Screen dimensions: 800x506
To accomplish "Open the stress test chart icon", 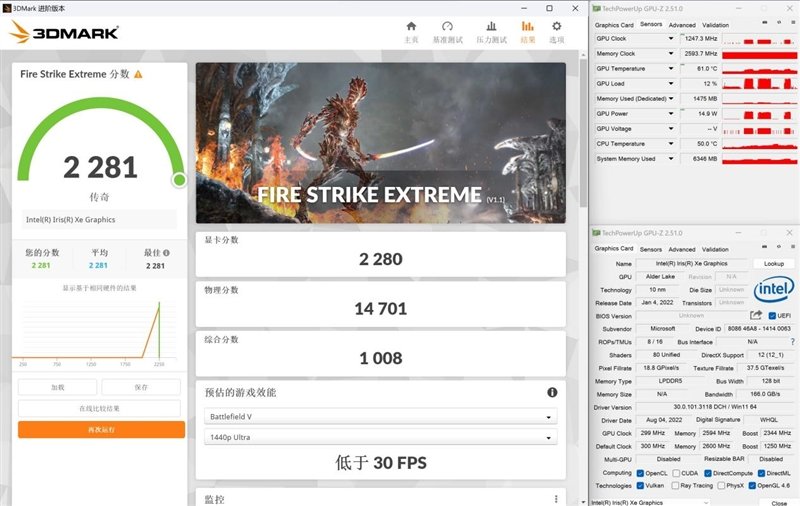I will [x=491, y=27].
